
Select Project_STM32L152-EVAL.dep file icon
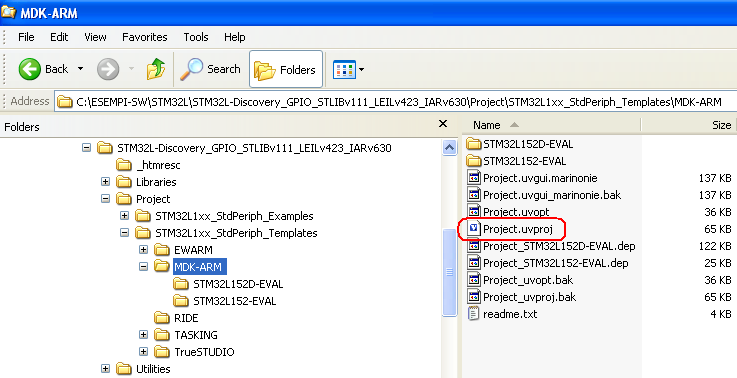click(474, 263)
